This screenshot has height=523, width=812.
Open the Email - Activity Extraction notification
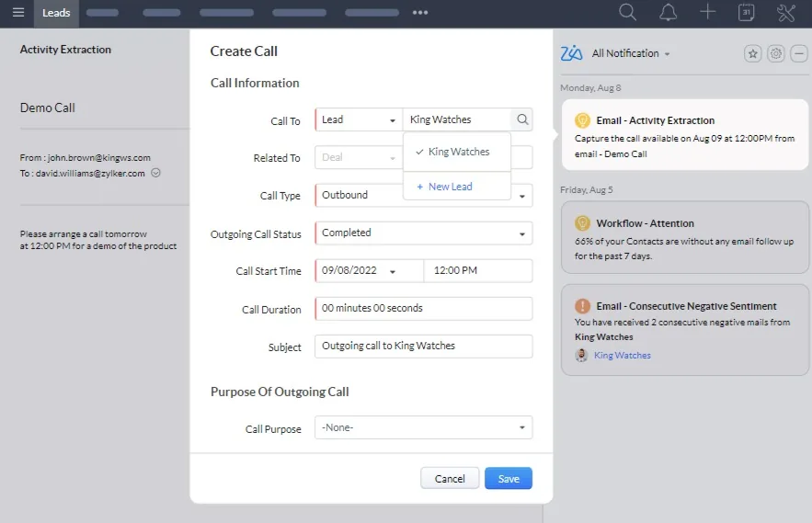coord(684,134)
